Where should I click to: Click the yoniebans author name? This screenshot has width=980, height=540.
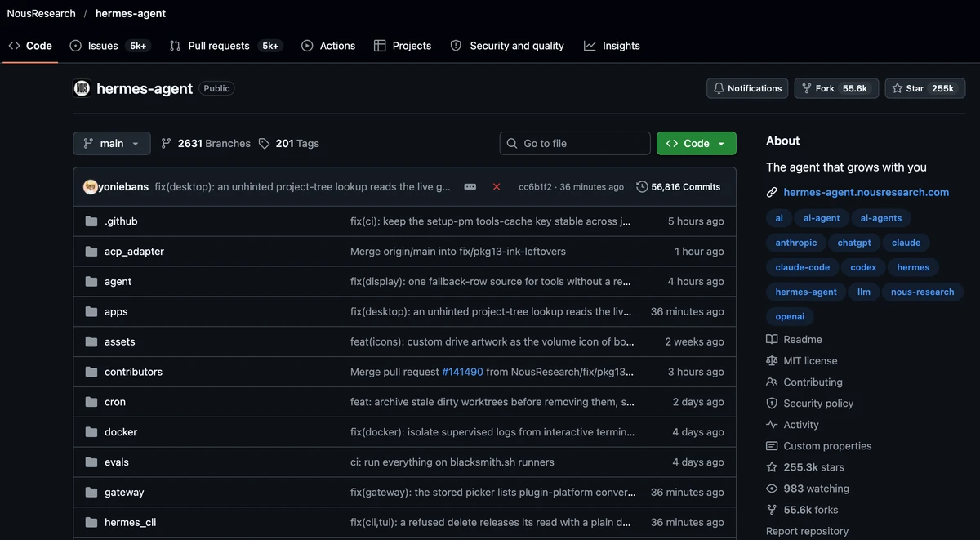(x=123, y=187)
